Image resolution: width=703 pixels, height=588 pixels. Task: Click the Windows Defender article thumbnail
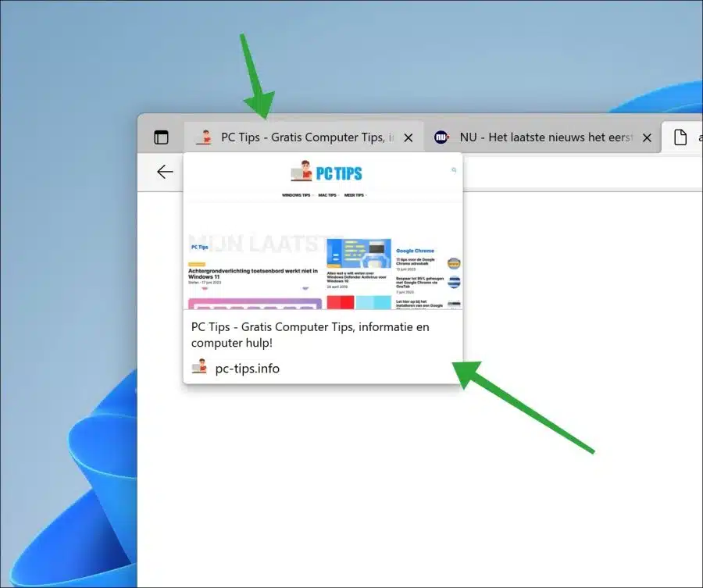click(x=359, y=253)
